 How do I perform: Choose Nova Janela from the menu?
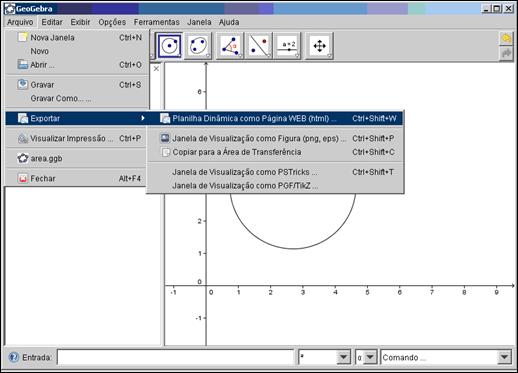[x=77, y=38]
